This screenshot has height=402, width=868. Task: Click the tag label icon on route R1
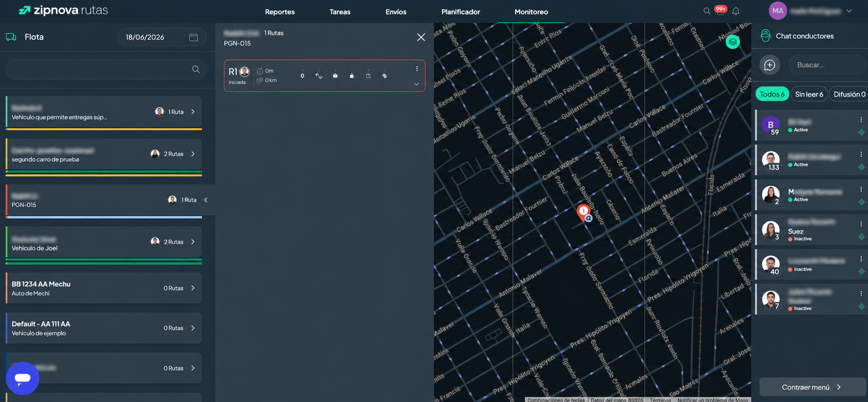click(385, 75)
